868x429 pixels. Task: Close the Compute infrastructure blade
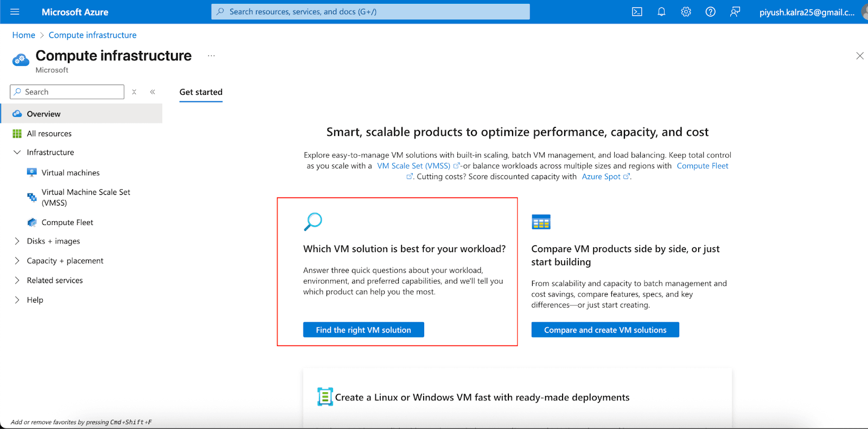pyautogui.click(x=859, y=56)
